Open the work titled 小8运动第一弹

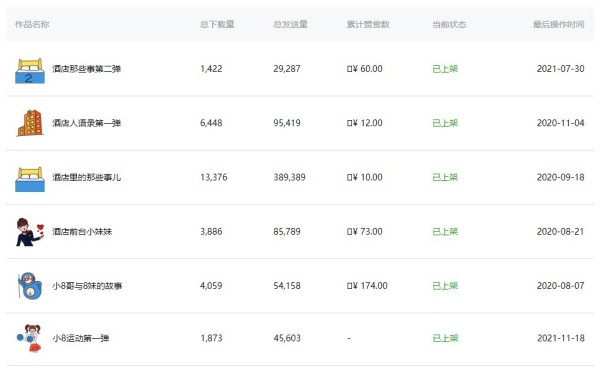point(81,338)
